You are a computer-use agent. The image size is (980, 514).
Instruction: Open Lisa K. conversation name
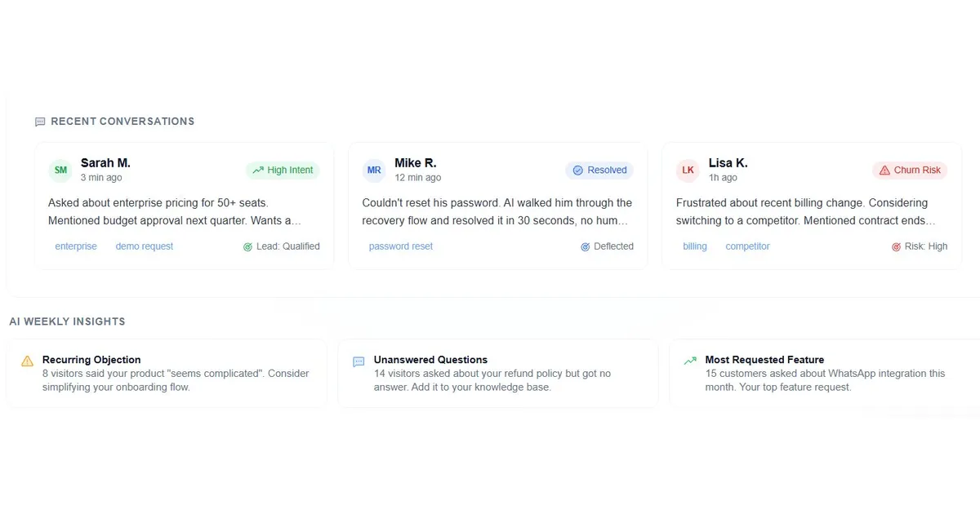(x=728, y=163)
